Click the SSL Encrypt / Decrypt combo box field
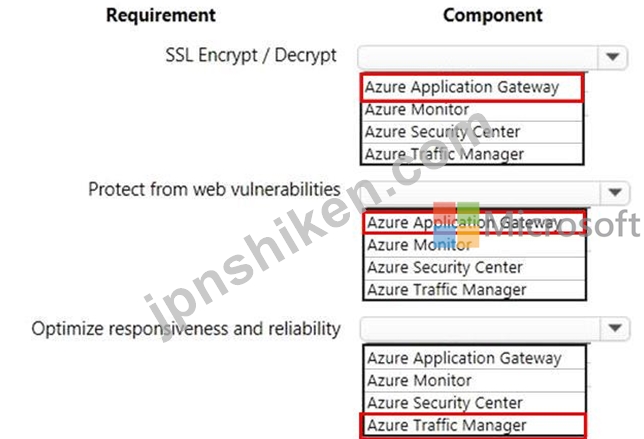This screenshot has width=644, height=439. [x=492, y=57]
